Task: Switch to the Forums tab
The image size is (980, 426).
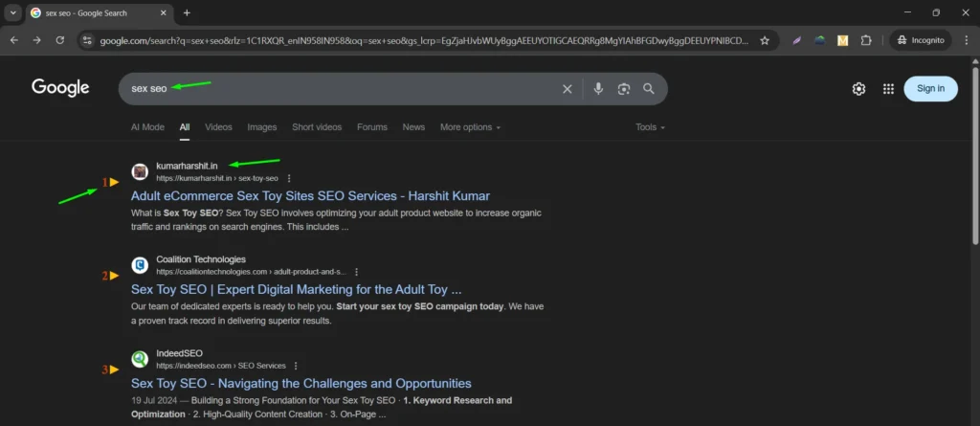Action: (372, 127)
